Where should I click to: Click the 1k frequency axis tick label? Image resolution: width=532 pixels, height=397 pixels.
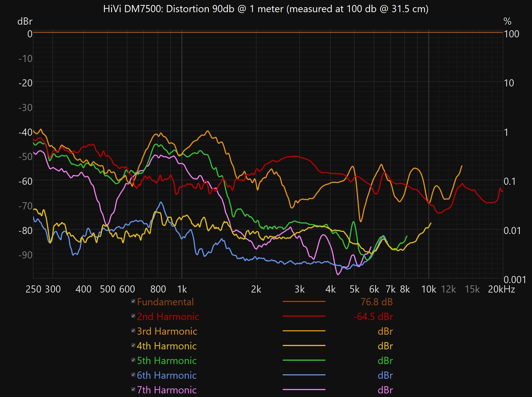tap(182, 289)
